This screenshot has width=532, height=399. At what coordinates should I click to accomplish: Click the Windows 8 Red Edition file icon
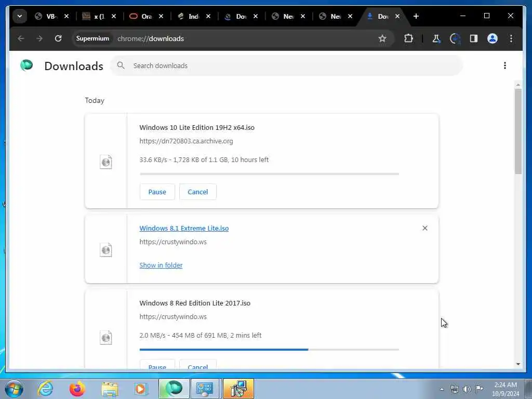(106, 338)
